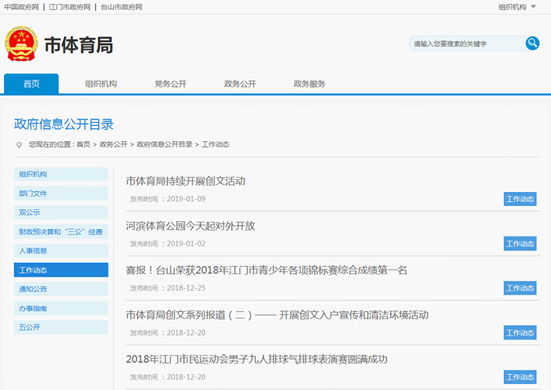Select 政务公开 in the main navigation
This screenshot has height=390, width=551.
pyautogui.click(x=240, y=84)
